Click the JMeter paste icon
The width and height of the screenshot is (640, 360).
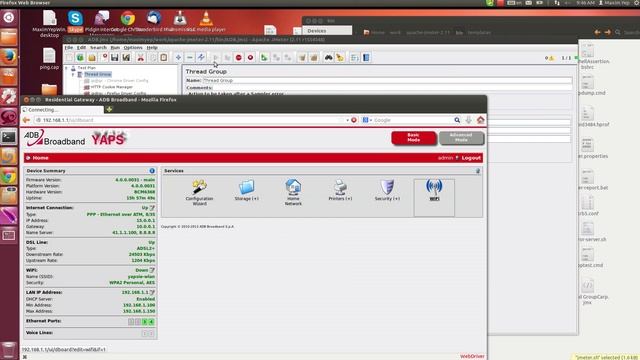point(164,58)
